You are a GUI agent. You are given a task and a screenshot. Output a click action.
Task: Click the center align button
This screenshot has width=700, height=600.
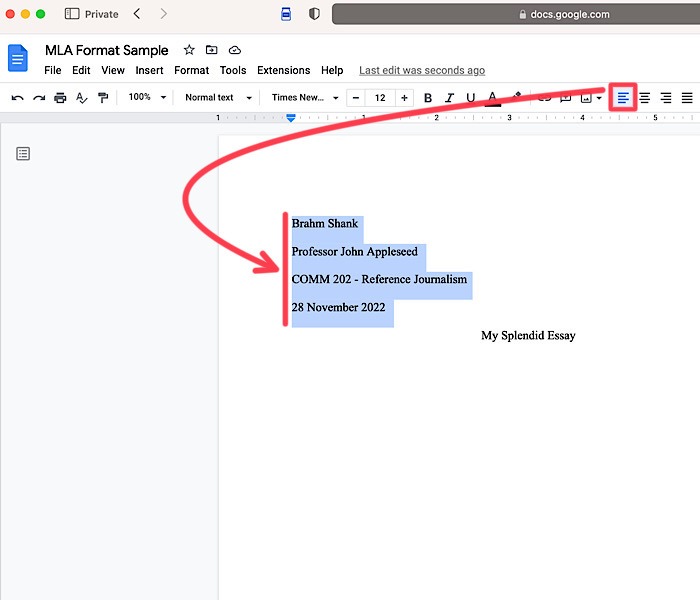coord(645,98)
